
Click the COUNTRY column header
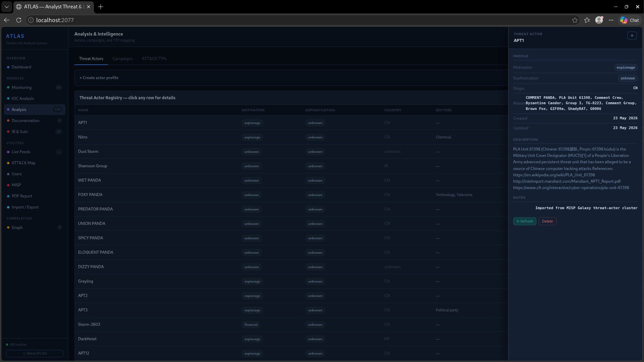click(392, 110)
